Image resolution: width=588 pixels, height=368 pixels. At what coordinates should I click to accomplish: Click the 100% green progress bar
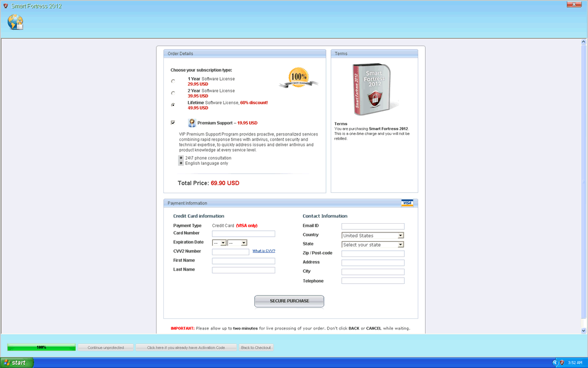pyautogui.click(x=41, y=348)
